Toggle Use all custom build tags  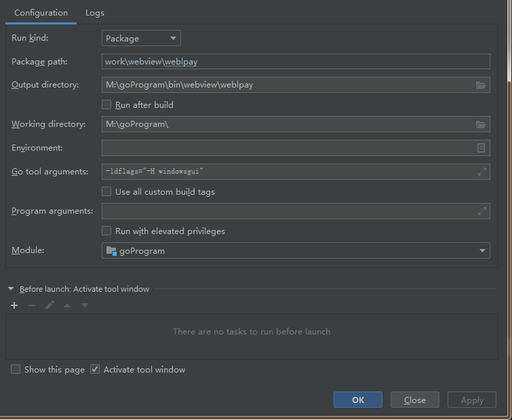106,192
